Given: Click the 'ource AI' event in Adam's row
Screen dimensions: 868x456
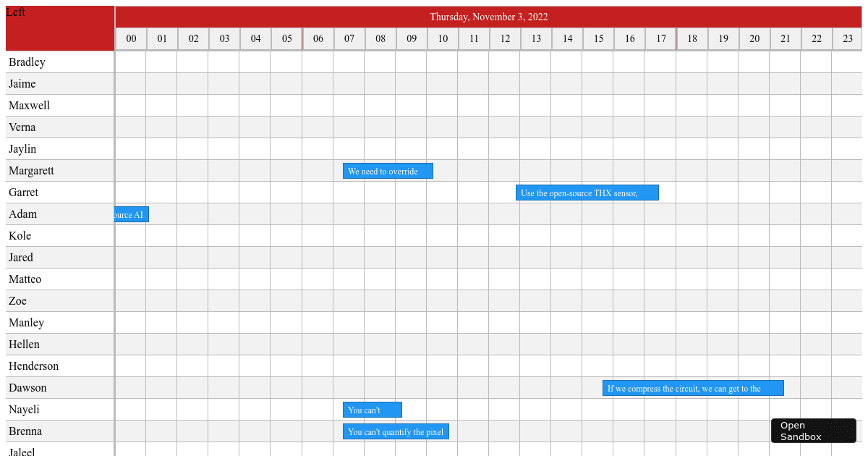Looking at the screenshot, I should (132, 214).
